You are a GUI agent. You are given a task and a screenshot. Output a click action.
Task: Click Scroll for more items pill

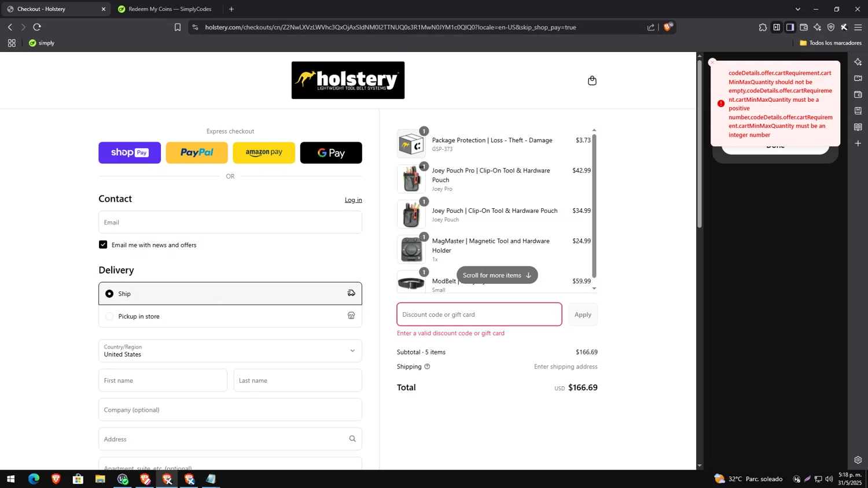(497, 275)
